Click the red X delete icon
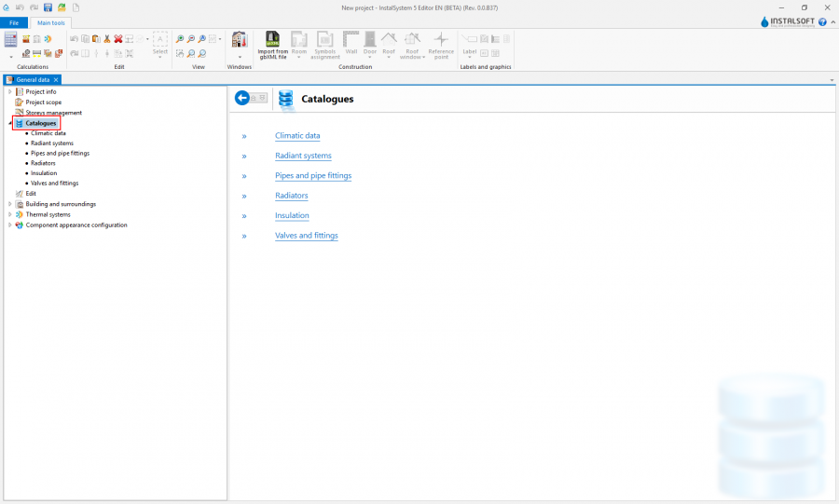The image size is (839, 504). (118, 39)
